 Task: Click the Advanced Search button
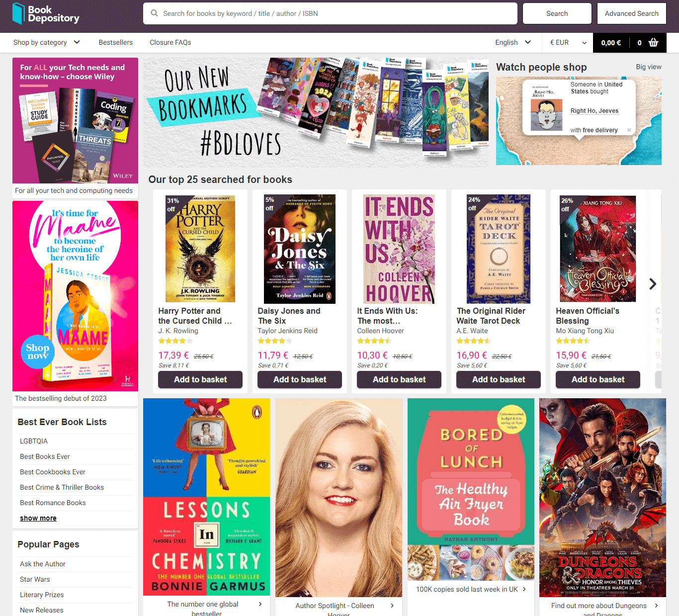pyautogui.click(x=631, y=13)
